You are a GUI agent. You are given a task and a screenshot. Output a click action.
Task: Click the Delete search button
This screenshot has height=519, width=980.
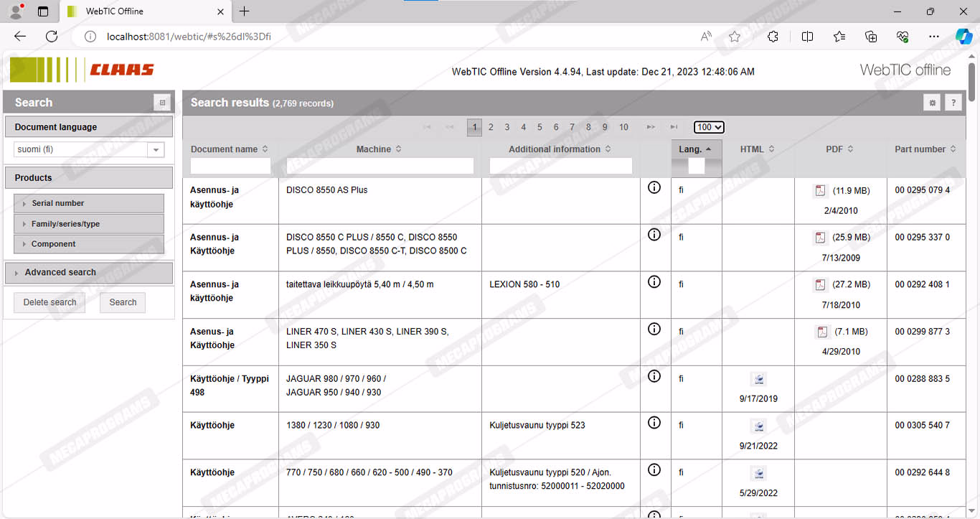click(50, 302)
